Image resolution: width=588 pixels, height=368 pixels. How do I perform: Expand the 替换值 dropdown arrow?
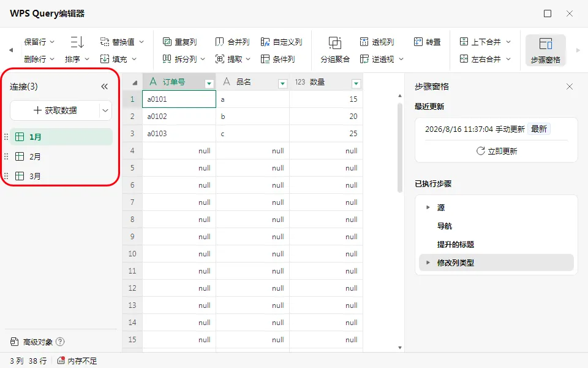(x=141, y=42)
